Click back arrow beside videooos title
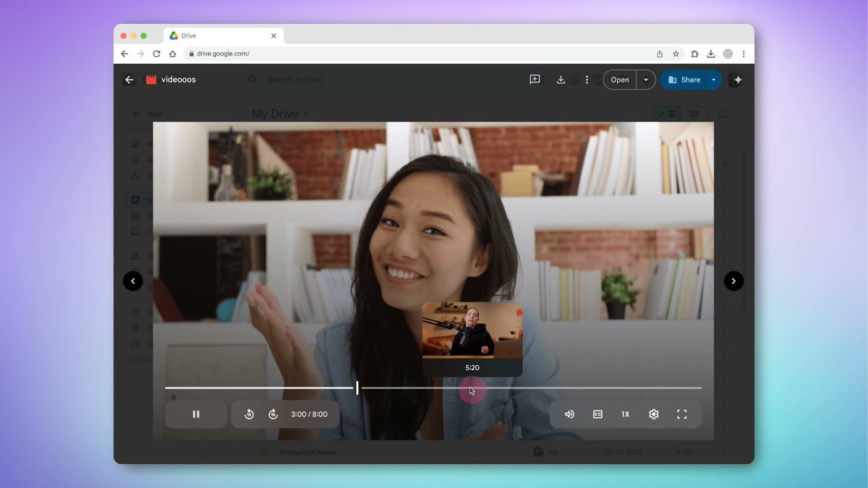The width and height of the screenshot is (868, 488). pyautogui.click(x=129, y=80)
